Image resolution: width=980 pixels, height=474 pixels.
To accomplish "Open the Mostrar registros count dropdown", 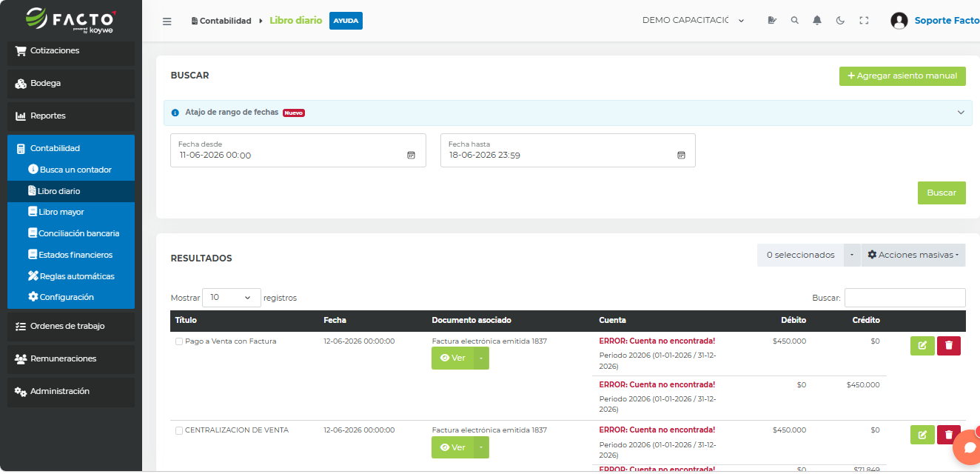I will [232, 298].
